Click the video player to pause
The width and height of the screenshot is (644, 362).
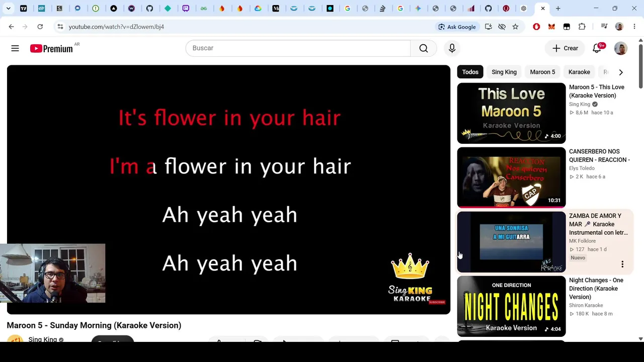pyautogui.click(x=228, y=190)
